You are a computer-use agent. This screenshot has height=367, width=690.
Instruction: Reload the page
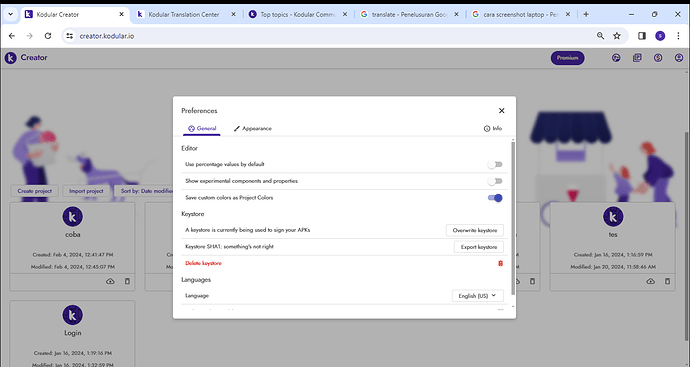(x=48, y=36)
